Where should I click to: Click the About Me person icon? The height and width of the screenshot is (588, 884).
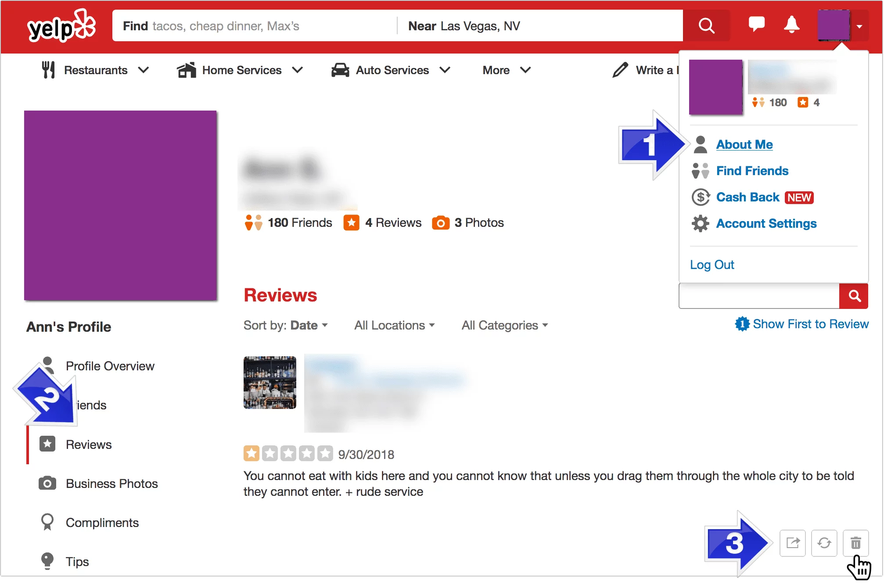coord(701,144)
